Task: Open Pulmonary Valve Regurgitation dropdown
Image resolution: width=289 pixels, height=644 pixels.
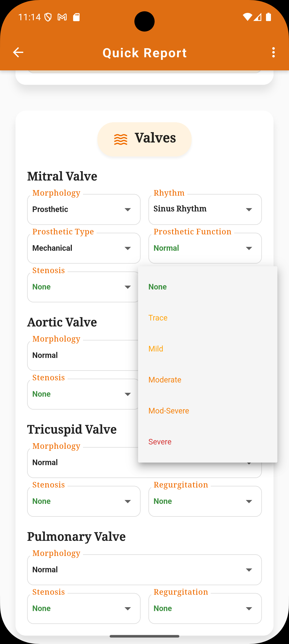Action: click(x=205, y=608)
